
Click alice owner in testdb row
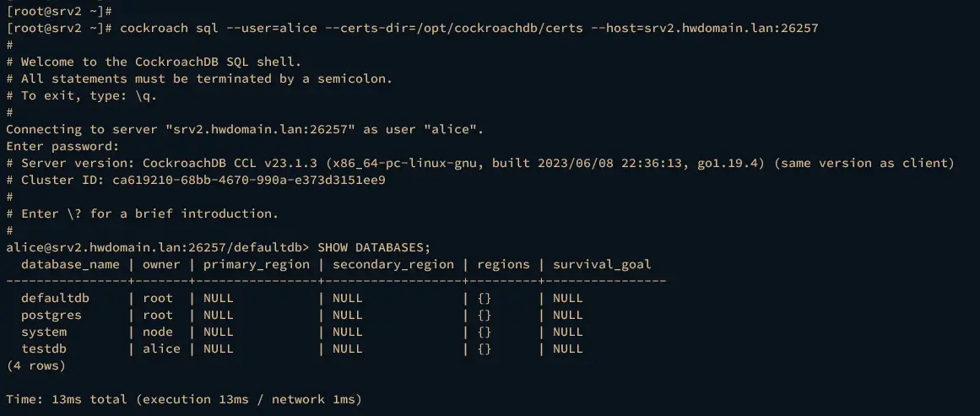tap(161, 348)
